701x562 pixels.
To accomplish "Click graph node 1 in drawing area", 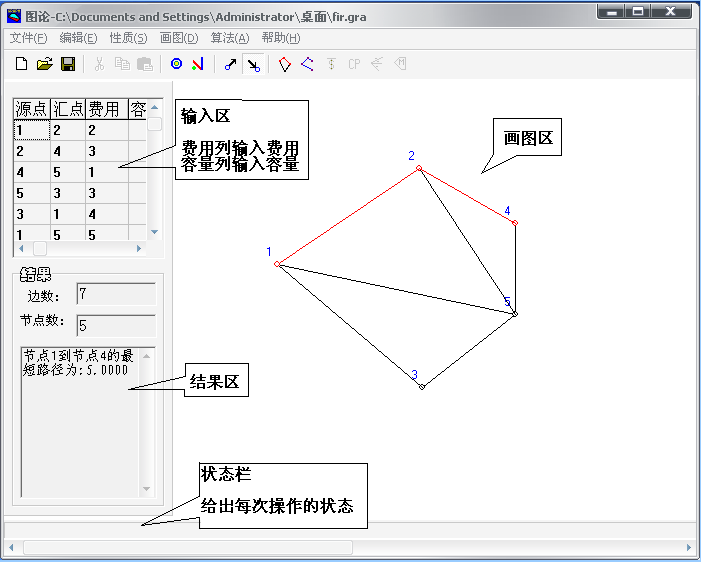I will point(277,264).
